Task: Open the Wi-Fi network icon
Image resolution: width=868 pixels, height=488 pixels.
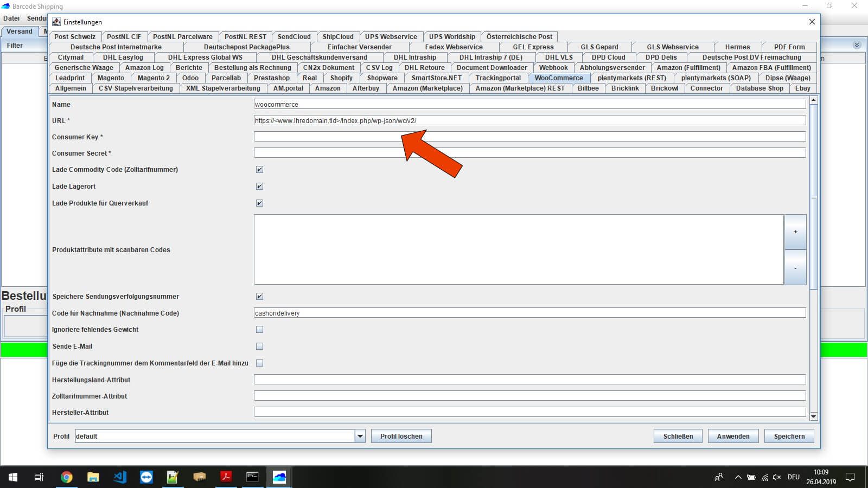Action: point(765,477)
